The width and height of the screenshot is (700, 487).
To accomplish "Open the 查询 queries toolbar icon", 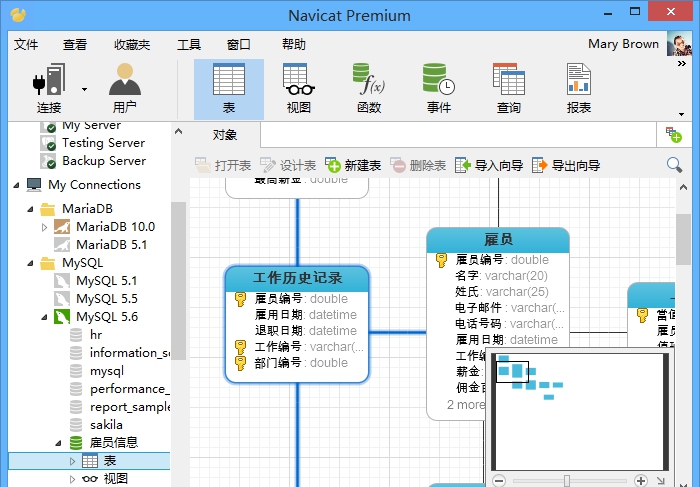I will click(x=509, y=89).
